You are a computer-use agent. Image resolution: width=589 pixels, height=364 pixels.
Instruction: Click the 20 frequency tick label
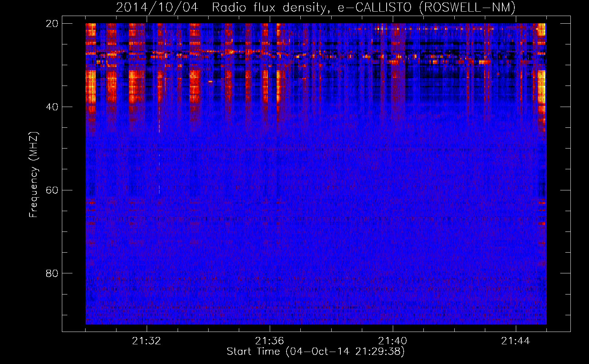[52, 24]
